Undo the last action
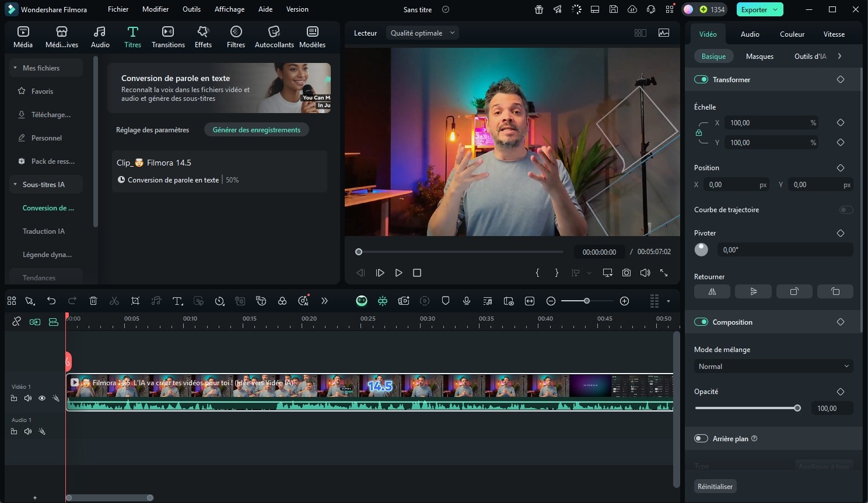The image size is (868, 503). (x=51, y=301)
